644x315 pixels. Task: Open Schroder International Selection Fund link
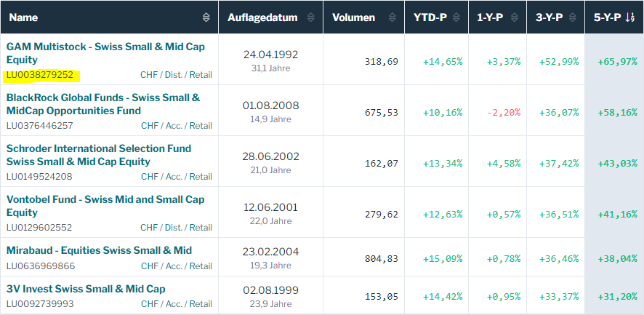(x=98, y=155)
